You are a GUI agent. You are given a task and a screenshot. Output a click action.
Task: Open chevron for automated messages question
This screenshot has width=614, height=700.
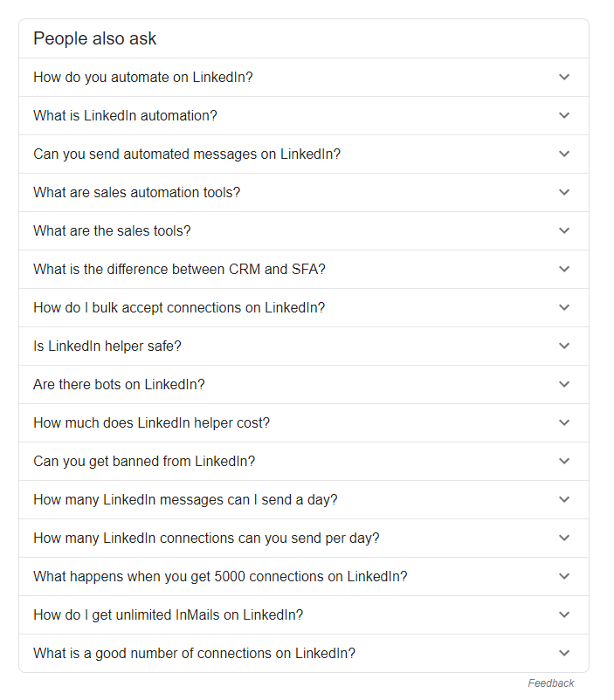564,154
